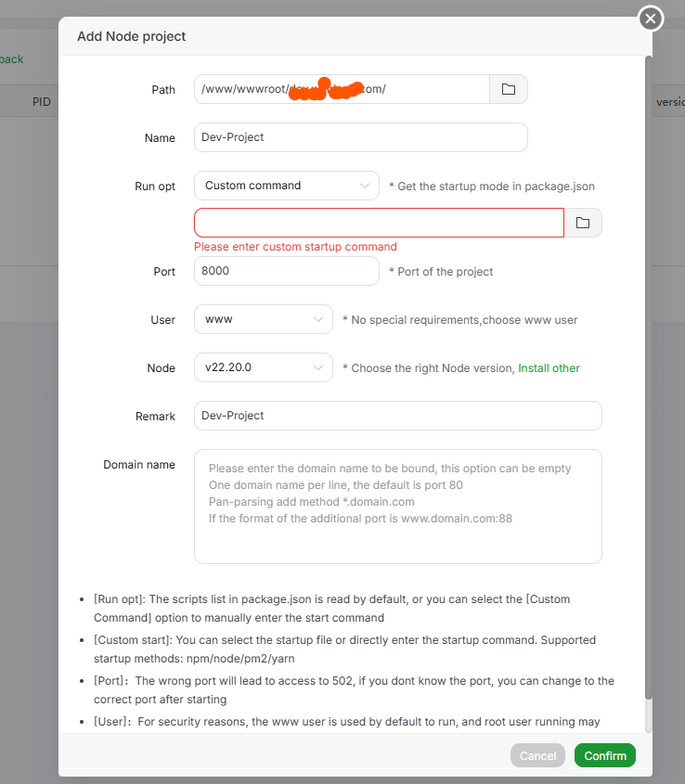The image size is (685, 784).
Task: Focus the Path input field
Action: (x=342, y=89)
